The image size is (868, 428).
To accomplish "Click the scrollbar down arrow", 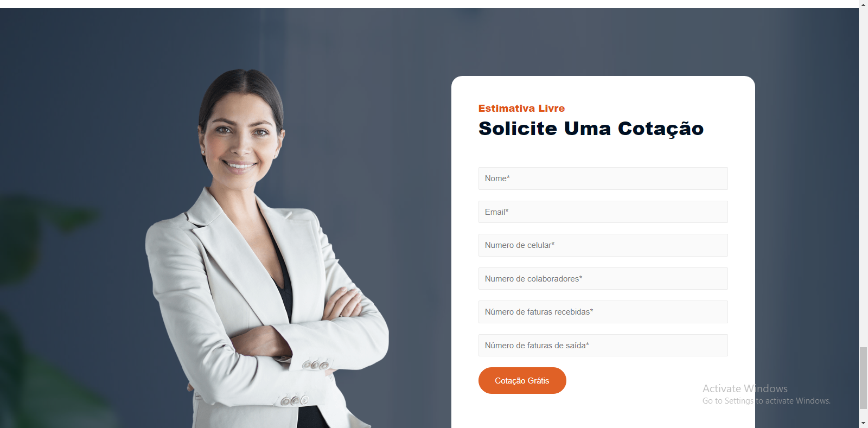I will [863, 423].
